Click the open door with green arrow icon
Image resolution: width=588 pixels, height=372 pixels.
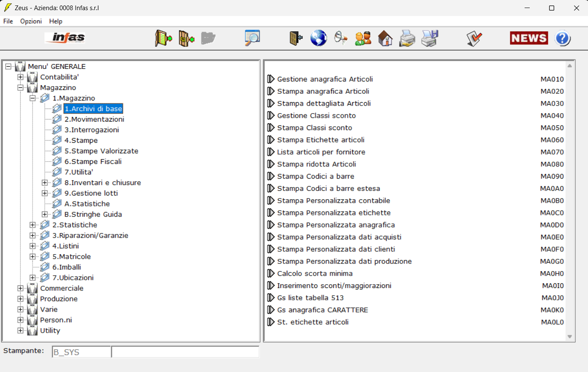tap(163, 38)
